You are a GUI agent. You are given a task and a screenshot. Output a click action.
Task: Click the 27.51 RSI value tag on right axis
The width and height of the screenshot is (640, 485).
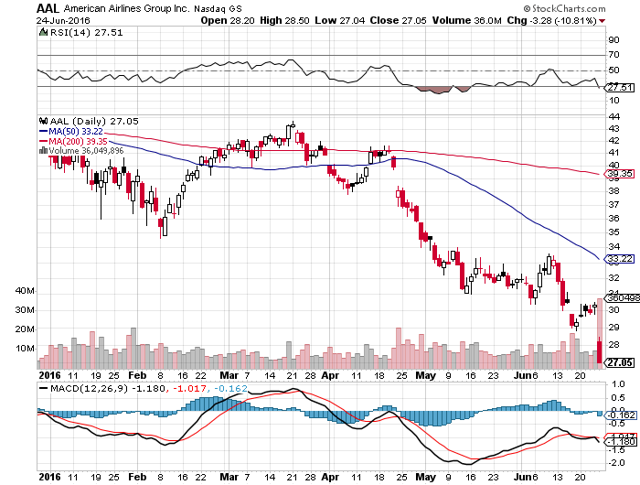point(620,87)
